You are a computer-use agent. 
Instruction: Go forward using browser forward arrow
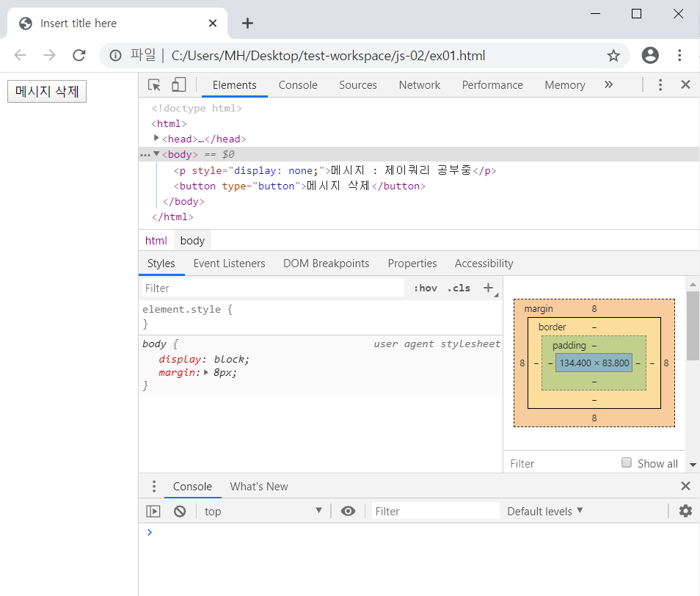coord(50,55)
